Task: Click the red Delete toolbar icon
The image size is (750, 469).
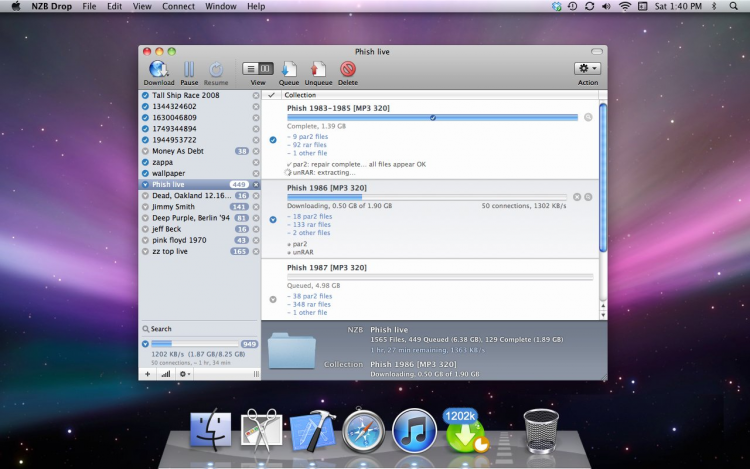Action: point(347,70)
